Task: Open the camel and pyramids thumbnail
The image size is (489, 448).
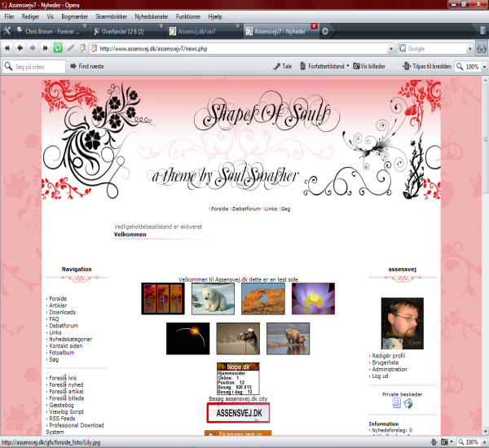Action: pyautogui.click(x=238, y=339)
